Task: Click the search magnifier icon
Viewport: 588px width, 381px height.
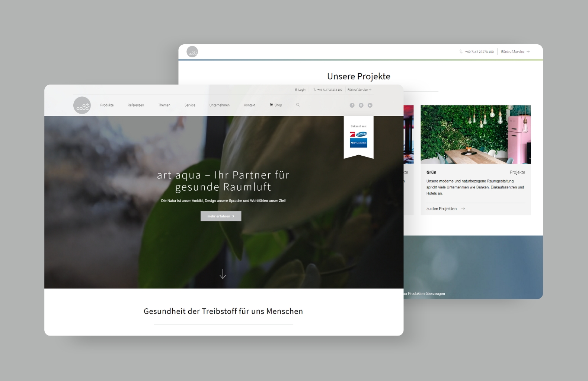Action: (298, 105)
